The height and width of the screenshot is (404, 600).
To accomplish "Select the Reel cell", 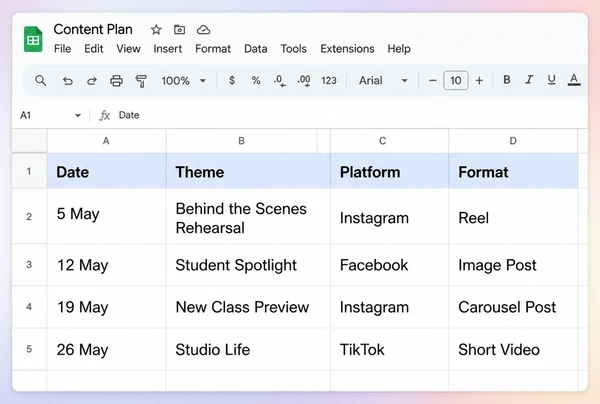I will (513, 216).
